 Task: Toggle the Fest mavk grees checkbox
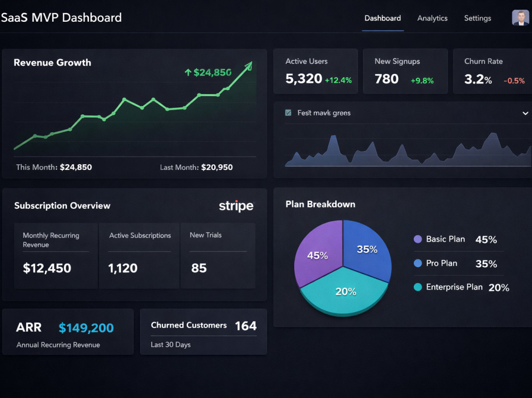(x=288, y=113)
